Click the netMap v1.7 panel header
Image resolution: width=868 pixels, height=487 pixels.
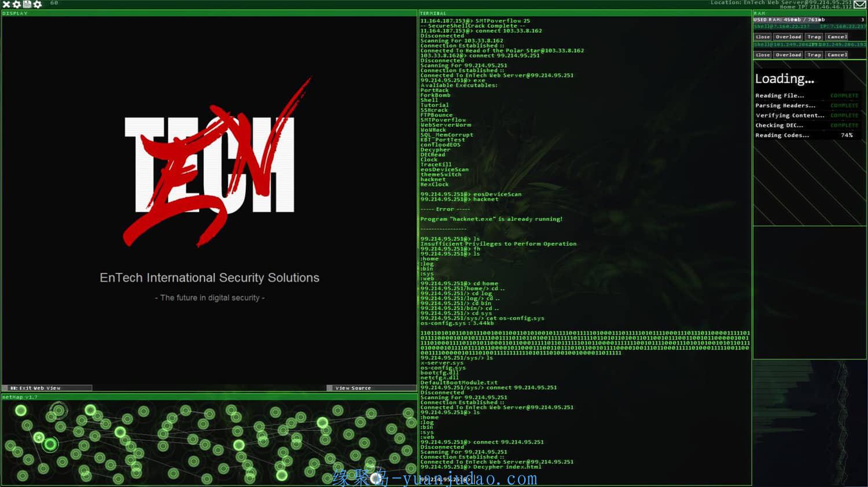pos(209,397)
